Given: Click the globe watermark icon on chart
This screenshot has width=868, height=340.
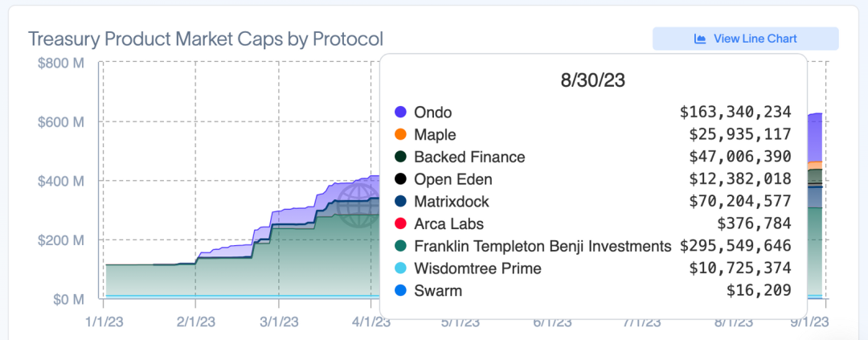Looking at the screenshot, I should (x=358, y=205).
